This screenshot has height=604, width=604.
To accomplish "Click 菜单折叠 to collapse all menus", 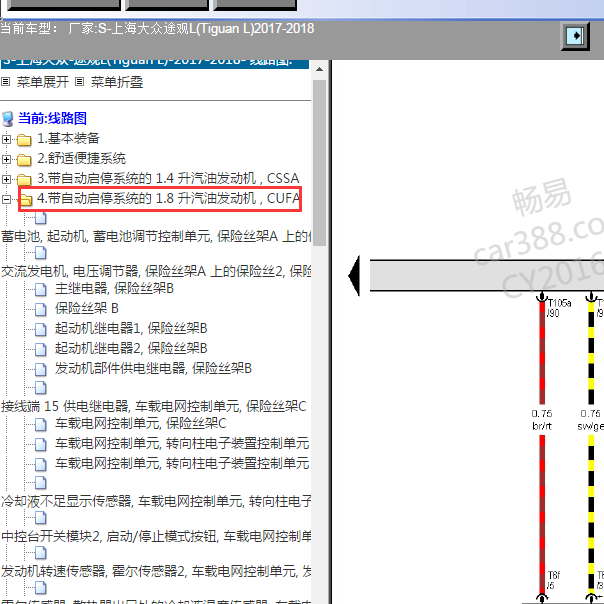I will pos(117,82).
